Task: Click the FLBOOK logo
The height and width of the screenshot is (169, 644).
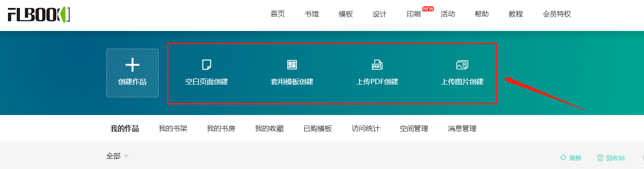Action: click(x=39, y=15)
